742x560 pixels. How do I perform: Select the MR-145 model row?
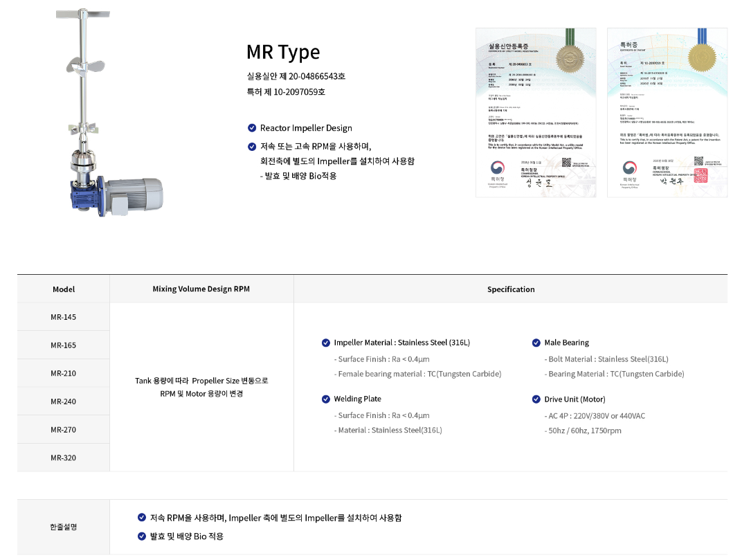point(64,317)
